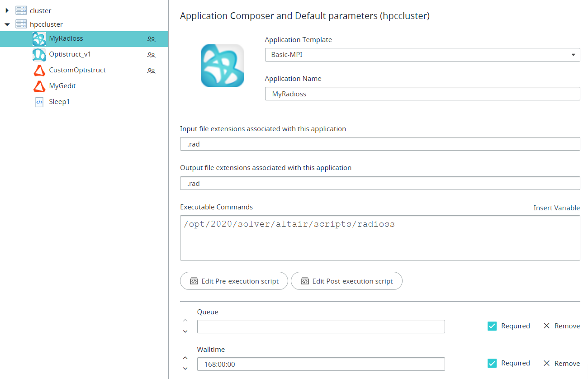Screen dimensions: 588x379
Task: Click Edit Post-execution script button
Action: pyautogui.click(x=346, y=281)
